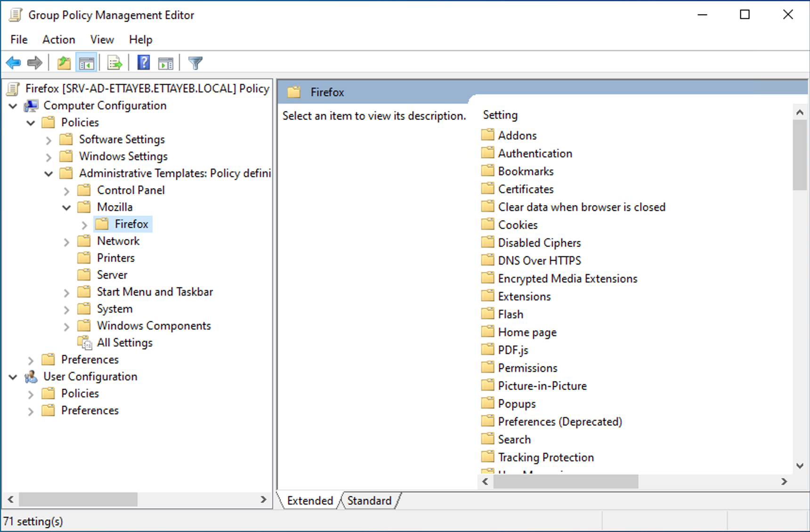Screen dimensions: 810x532
Task: Click the Filter funnel toolbar icon
Action: pyautogui.click(x=195, y=63)
